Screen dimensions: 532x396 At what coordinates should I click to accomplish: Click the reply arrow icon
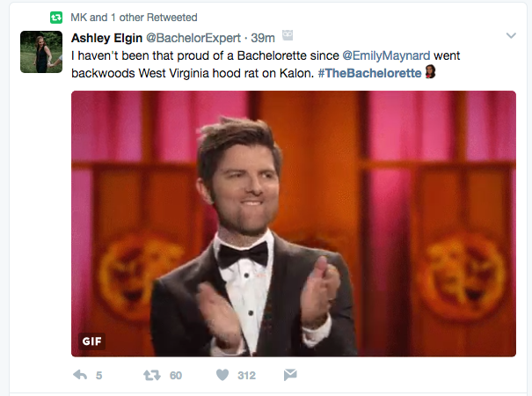[x=80, y=375]
